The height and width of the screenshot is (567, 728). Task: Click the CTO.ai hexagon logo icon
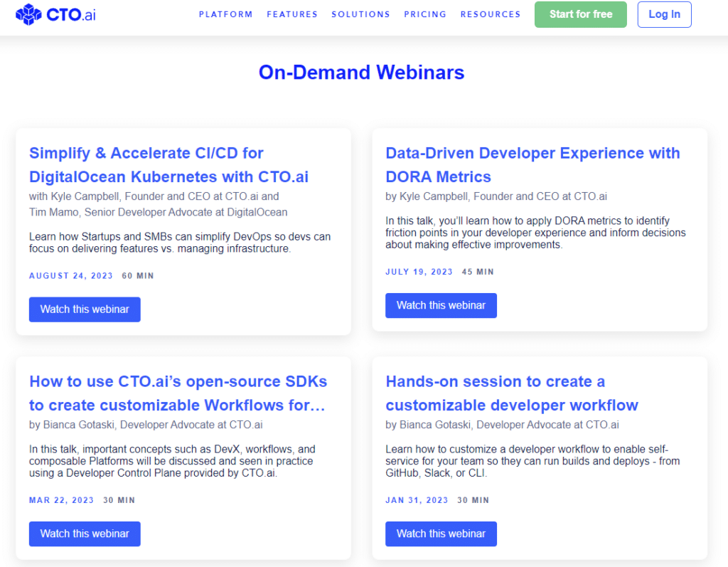coord(28,14)
